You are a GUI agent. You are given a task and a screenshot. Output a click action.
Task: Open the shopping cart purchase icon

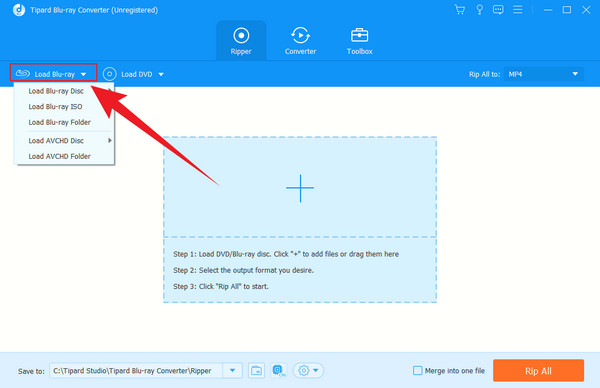point(460,10)
